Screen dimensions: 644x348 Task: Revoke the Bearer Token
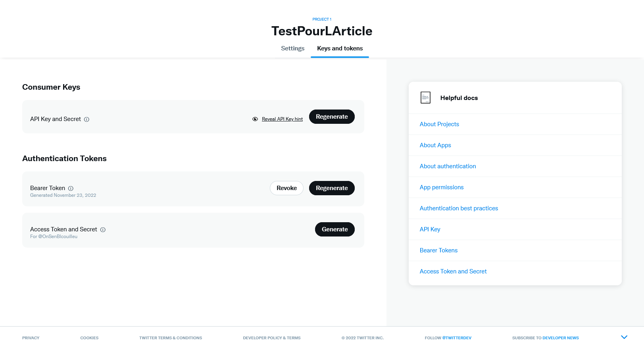click(286, 188)
